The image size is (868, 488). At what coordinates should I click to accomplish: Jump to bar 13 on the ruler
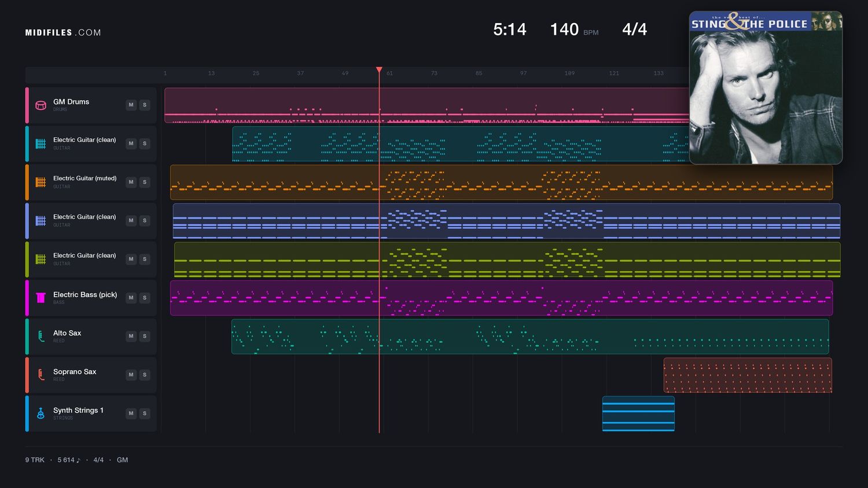(x=211, y=73)
